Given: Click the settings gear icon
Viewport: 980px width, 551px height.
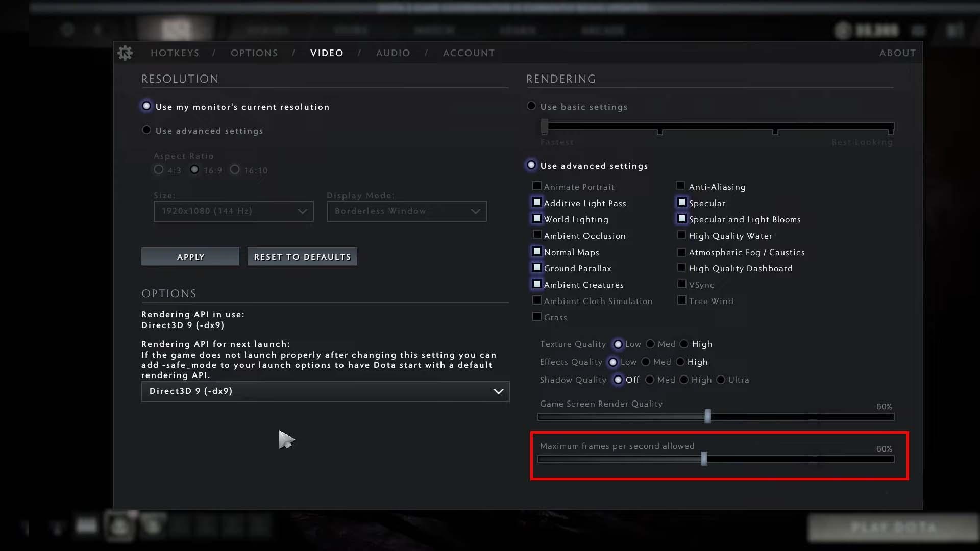Looking at the screenshot, I should (125, 53).
